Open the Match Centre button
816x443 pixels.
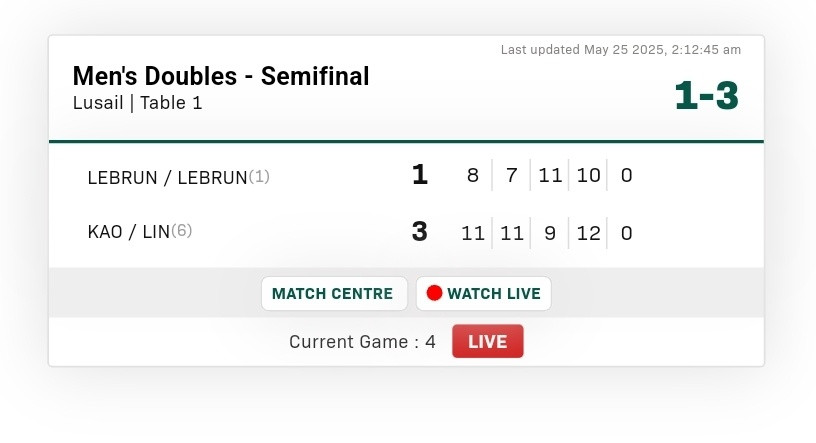333,294
